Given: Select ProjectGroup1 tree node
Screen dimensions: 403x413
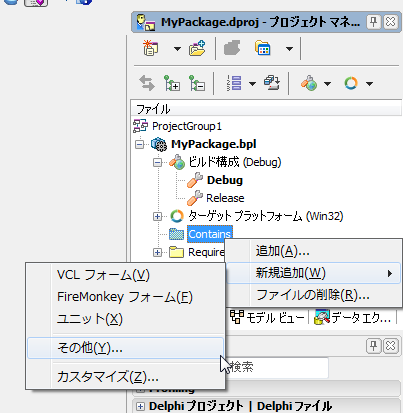Looking at the screenshot, I should pyautogui.click(x=187, y=126).
